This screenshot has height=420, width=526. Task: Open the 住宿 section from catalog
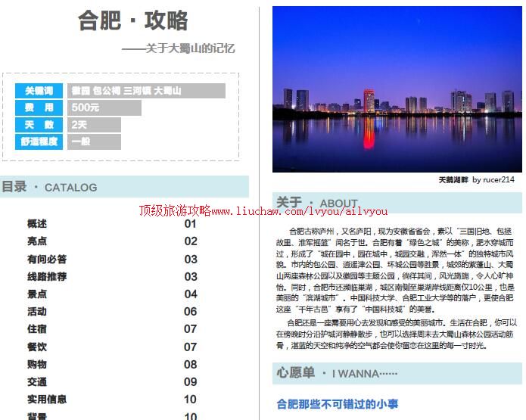37,329
